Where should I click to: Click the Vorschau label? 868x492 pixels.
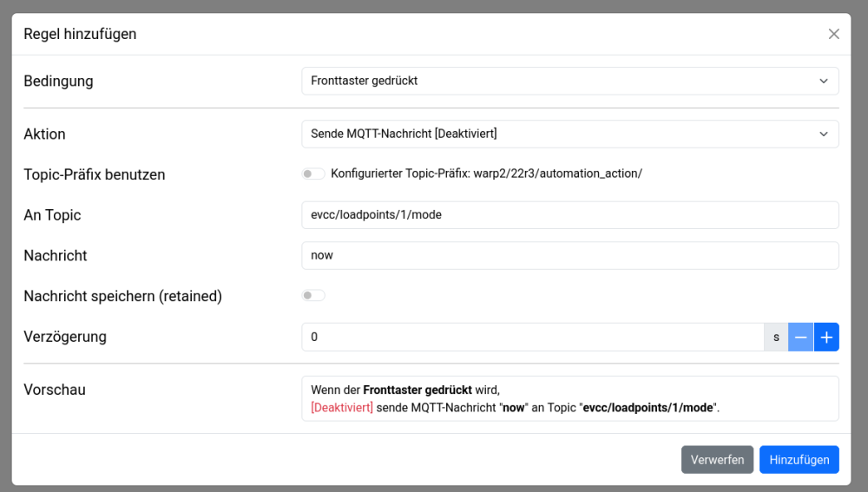(x=54, y=390)
